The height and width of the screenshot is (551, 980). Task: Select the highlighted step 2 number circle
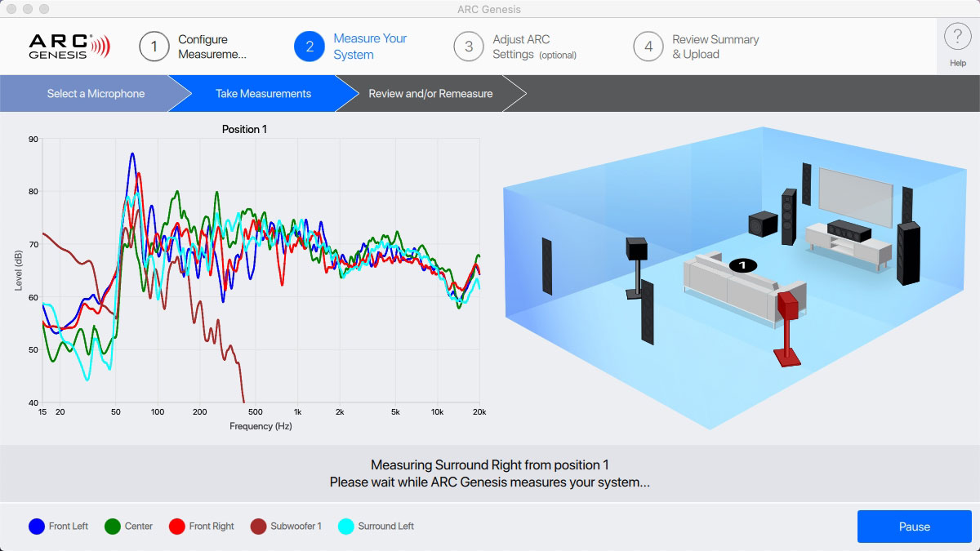310,47
